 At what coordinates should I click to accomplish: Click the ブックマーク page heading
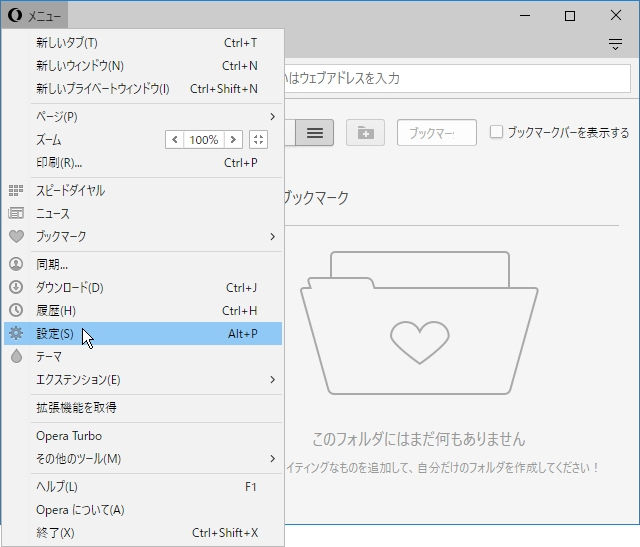coord(316,198)
